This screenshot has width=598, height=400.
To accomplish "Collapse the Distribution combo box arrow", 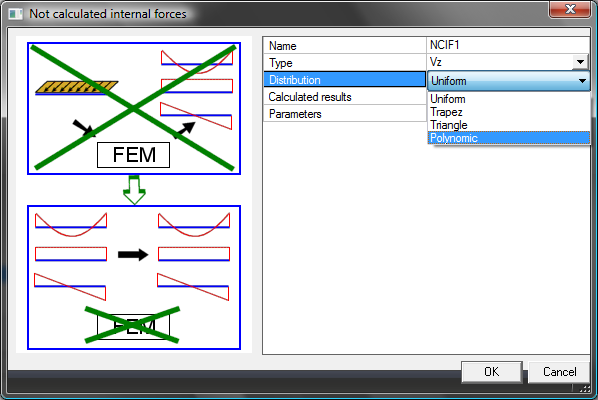I will point(582,81).
